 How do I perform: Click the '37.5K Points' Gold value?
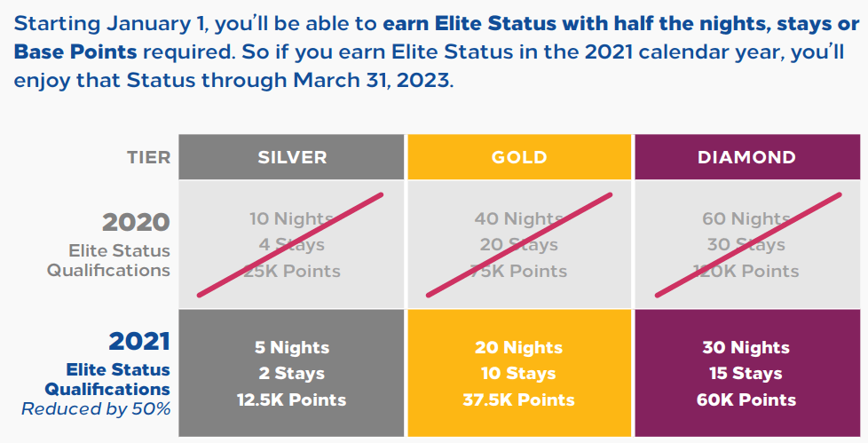coord(519,399)
